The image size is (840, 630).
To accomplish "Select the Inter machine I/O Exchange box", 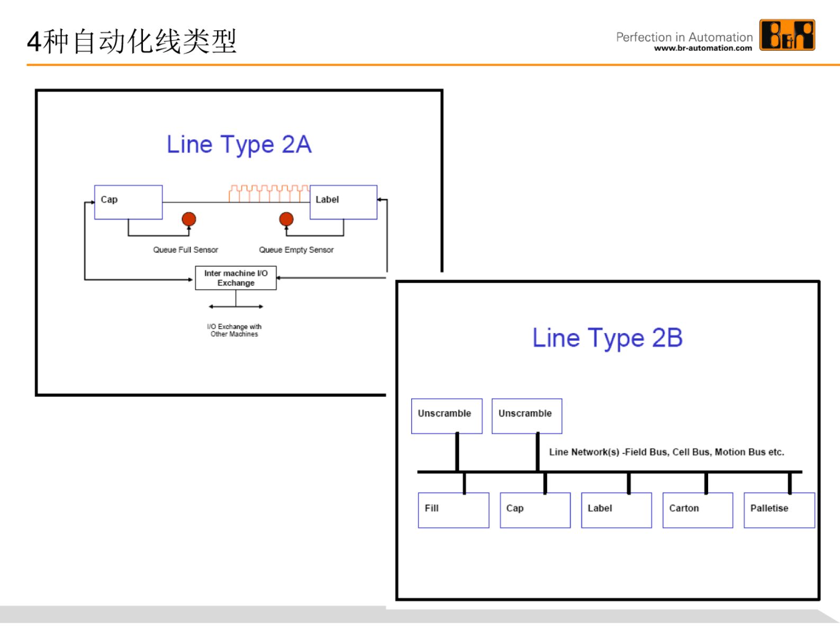I will point(236,278).
